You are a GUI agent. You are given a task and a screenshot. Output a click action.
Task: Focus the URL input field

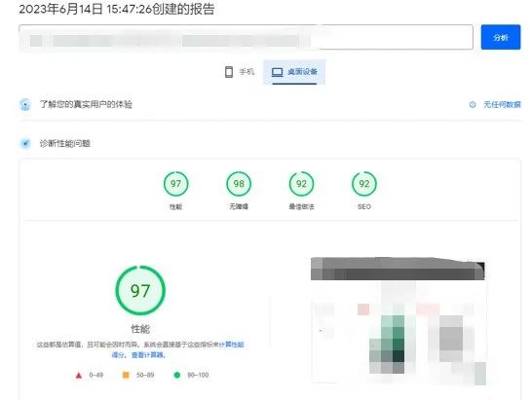click(x=246, y=37)
